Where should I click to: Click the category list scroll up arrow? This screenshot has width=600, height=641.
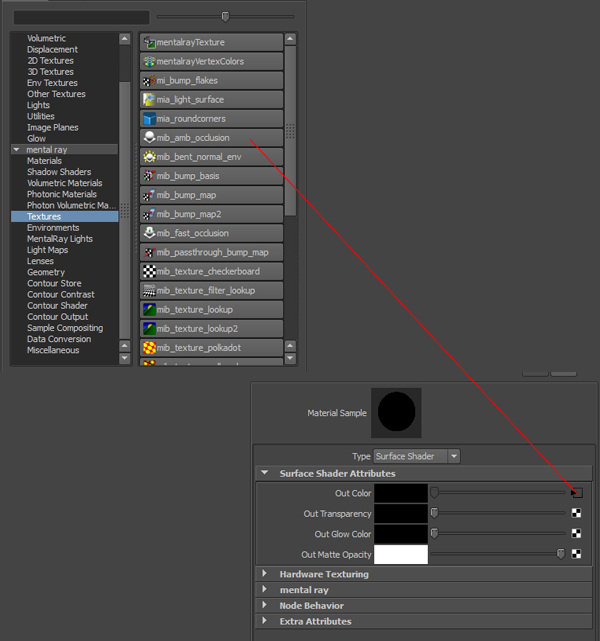pyautogui.click(x=125, y=39)
